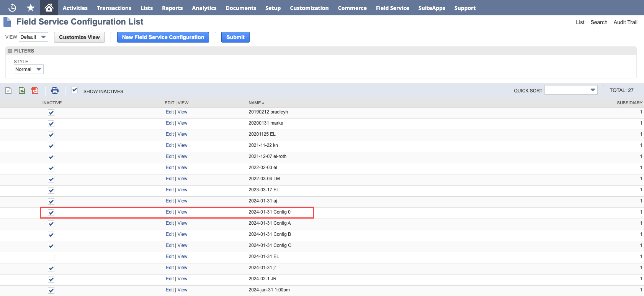
Task: Open the Setup menu
Action: (x=273, y=8)
